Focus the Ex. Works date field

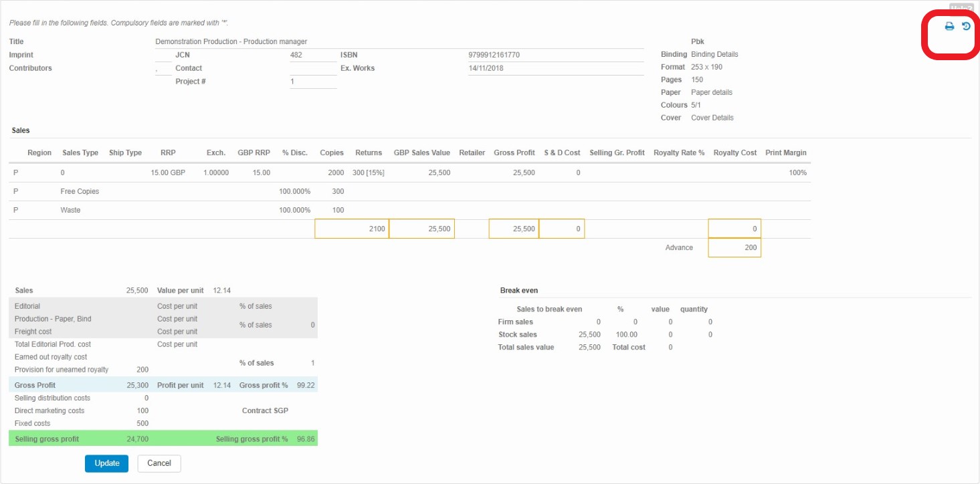(x=561, y=68)
